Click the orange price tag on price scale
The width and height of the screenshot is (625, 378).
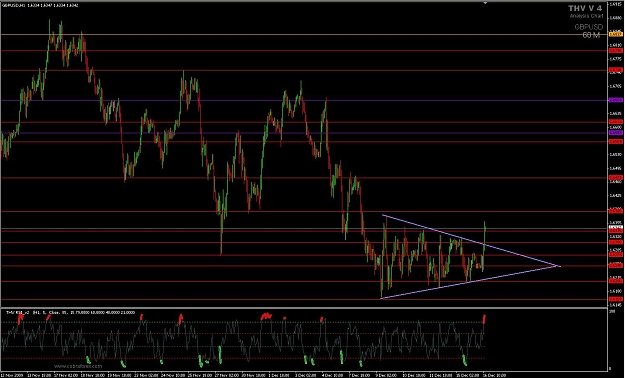coord(616,35)
